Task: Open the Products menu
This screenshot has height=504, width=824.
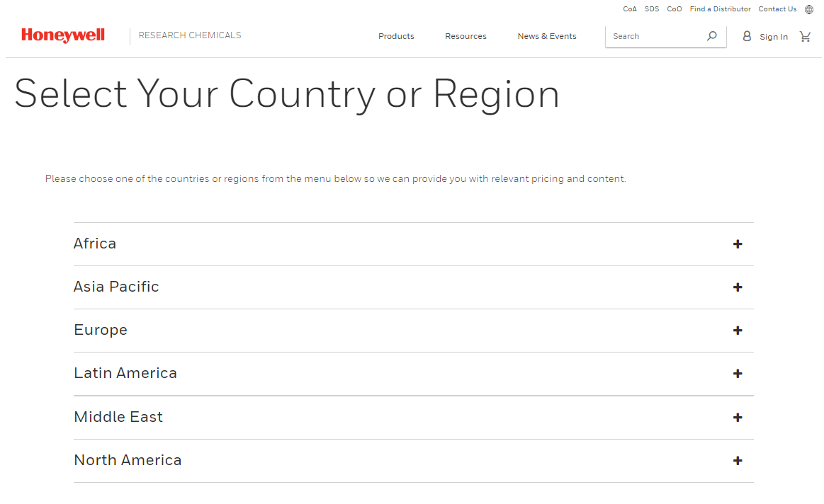Action: click(x=396, y=36)
